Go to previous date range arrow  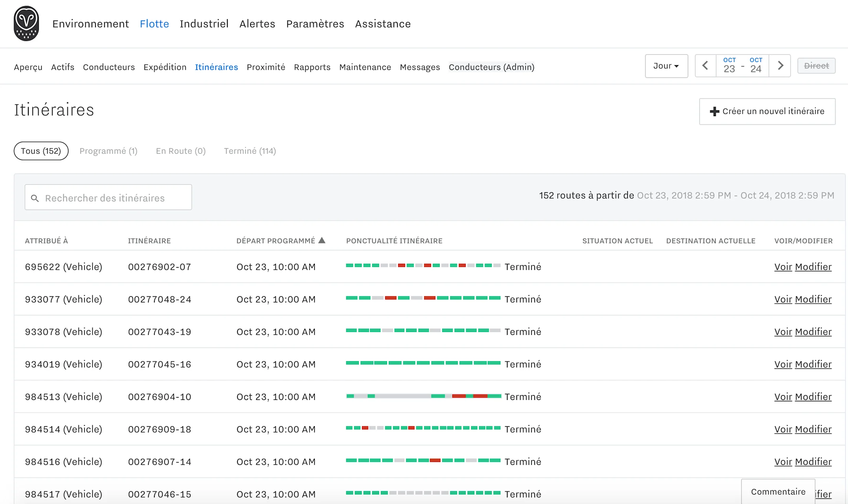point(705,66)
